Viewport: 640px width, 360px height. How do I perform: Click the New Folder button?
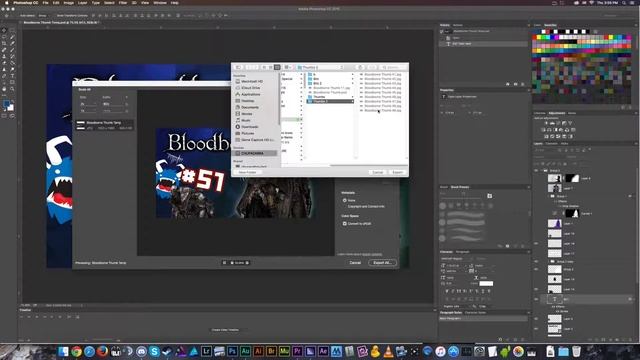[247, 172]
